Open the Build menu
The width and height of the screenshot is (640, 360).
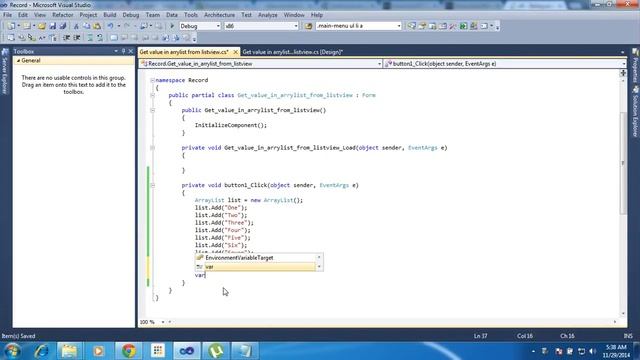(x=109, y=15)
